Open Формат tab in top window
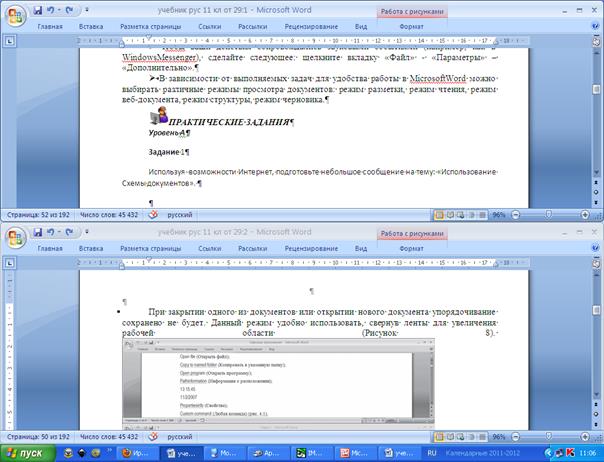 (x=411, y=27)
